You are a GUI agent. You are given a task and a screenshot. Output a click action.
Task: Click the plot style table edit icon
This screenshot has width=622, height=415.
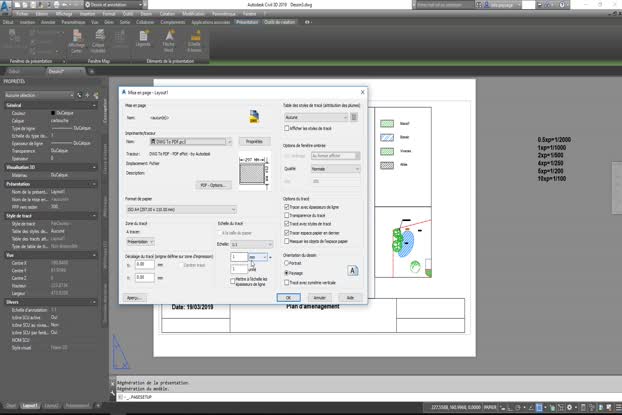click(354, 117)
